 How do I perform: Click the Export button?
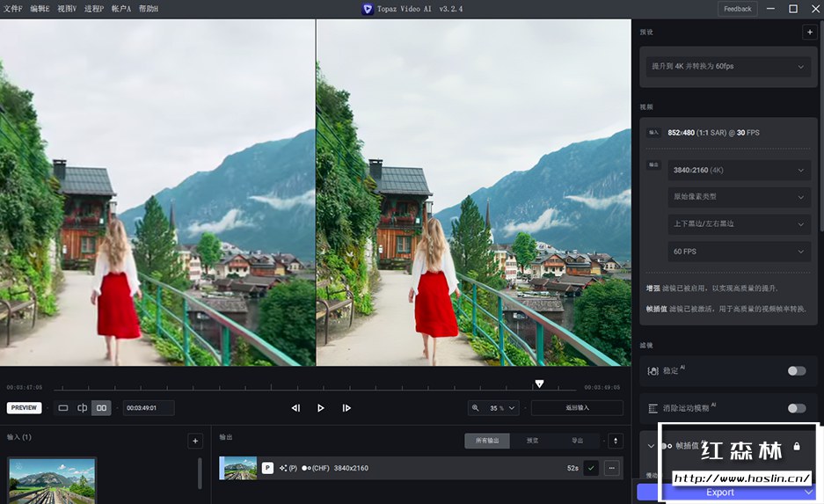point(720,493)
